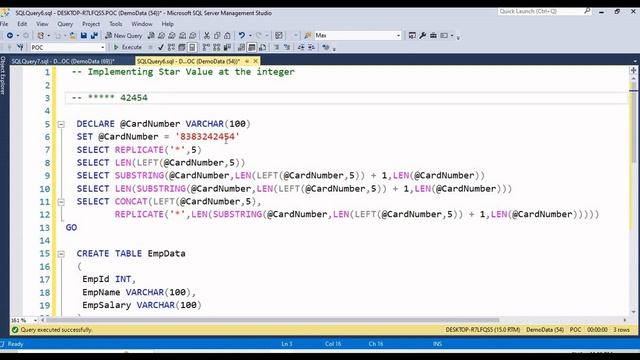The height and width of the screenshot is (360, 640).
Task: Click the Execute button
Action: coord(128,47)
